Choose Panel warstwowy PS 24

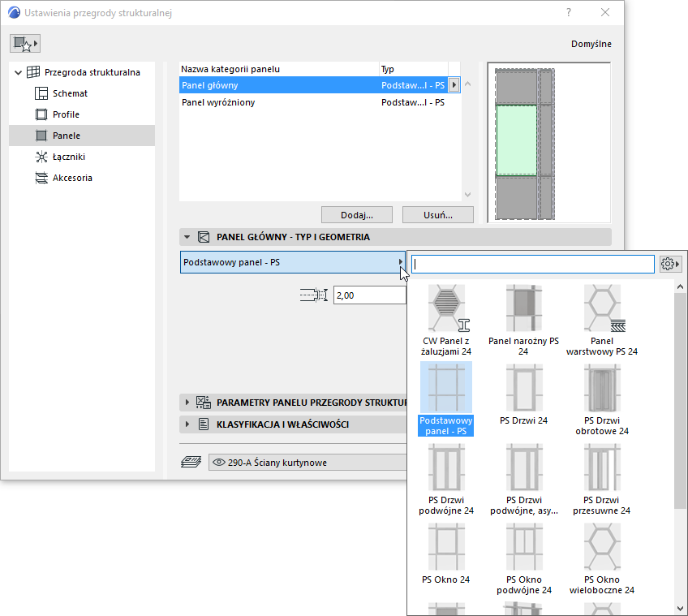pyautogui.click(x=601, y=321)
